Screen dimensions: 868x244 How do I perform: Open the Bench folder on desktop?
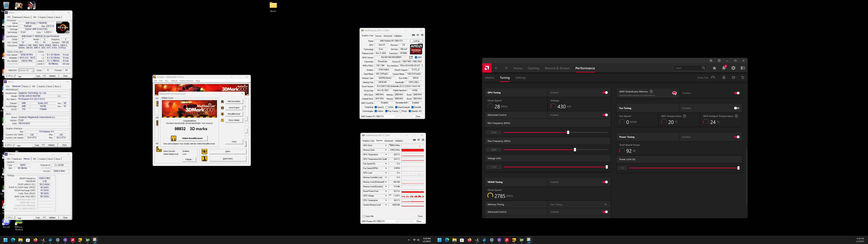point(273,6)
